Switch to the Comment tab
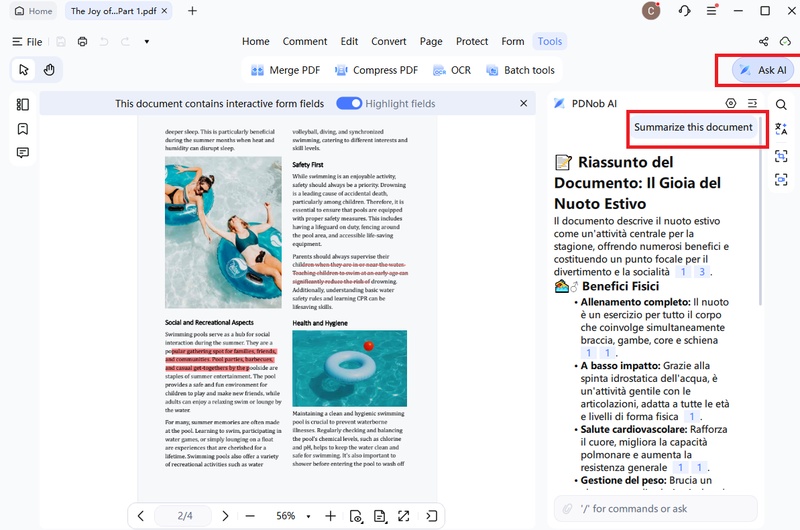 tap(305, 41)
